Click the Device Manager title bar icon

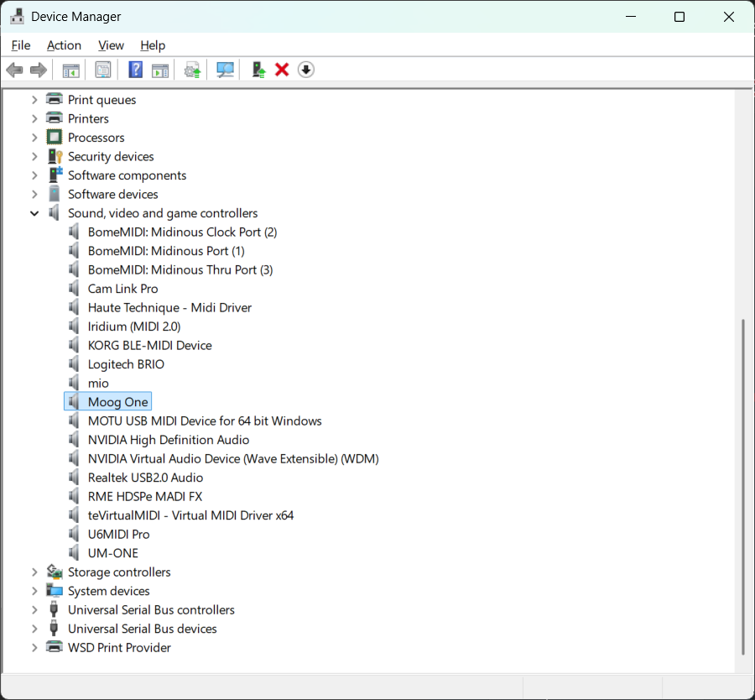pyautogui.click(x=17, y=17)
